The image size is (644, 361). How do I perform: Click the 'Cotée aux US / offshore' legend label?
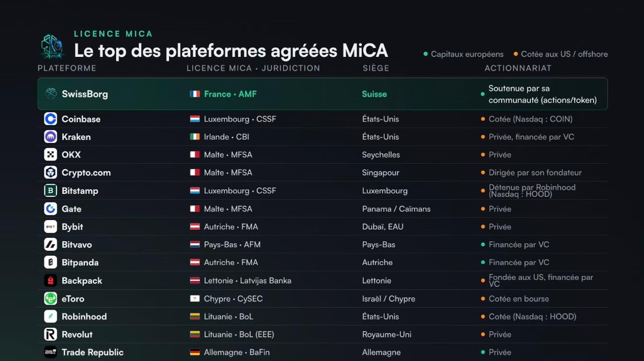[564, 54]
